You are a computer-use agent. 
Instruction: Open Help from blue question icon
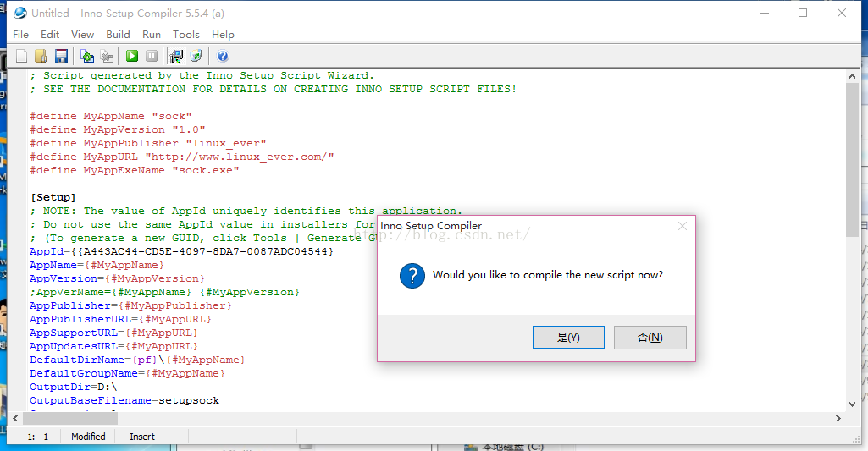(x=223, y=56)
